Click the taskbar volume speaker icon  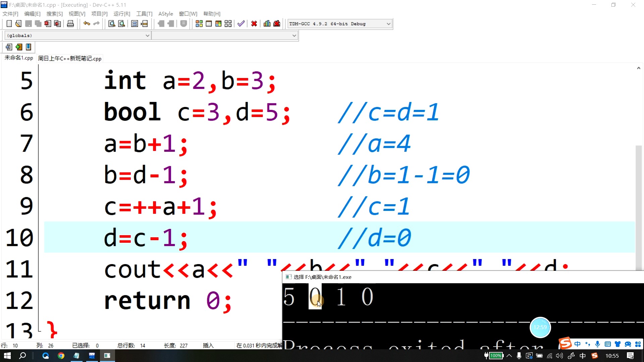[559, 356]
